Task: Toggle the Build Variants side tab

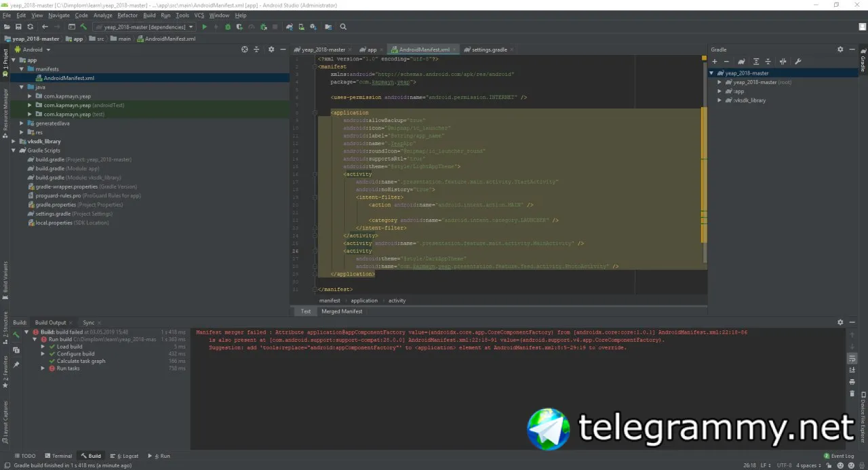Action: (x=5, y=276)
